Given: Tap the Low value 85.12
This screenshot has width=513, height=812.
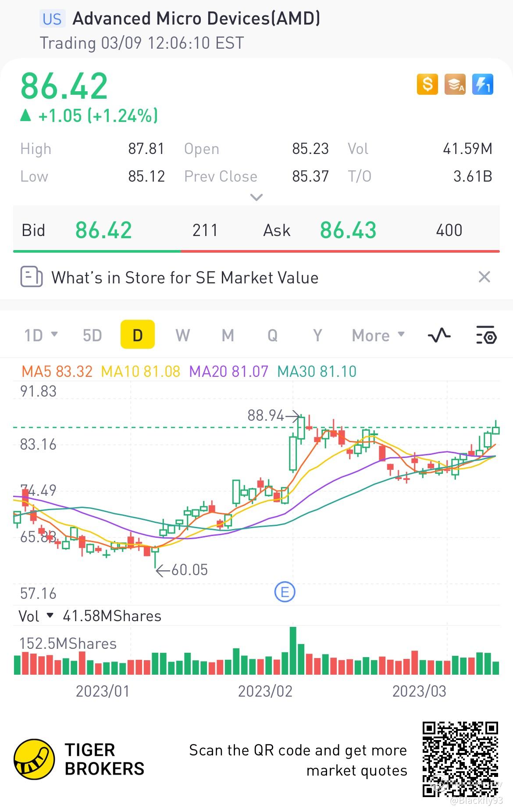Looking at the screenshot, I should (146, 176).
